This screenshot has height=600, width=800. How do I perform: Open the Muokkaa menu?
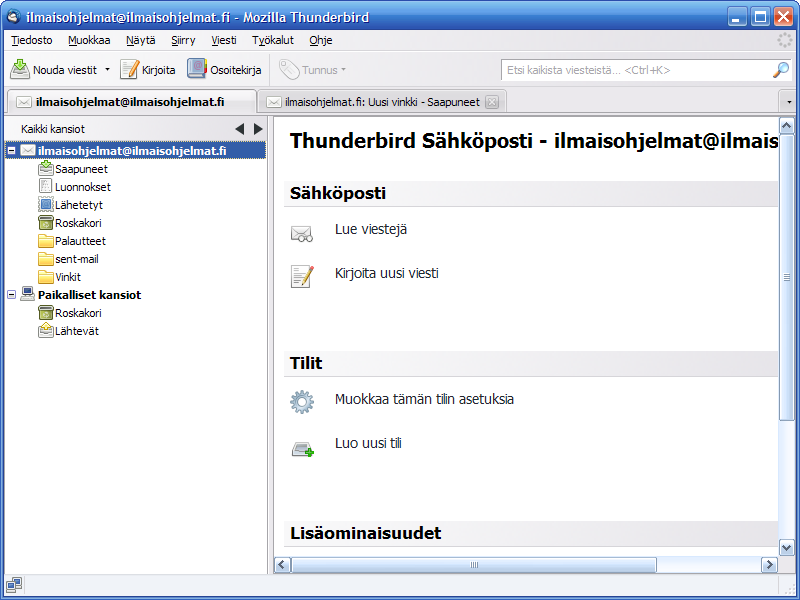pos(89,40)
